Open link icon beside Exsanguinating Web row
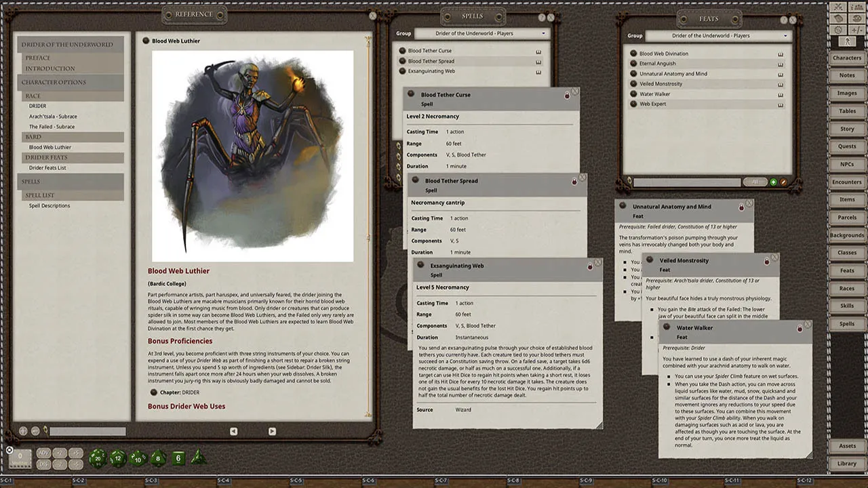 point(403,71)
